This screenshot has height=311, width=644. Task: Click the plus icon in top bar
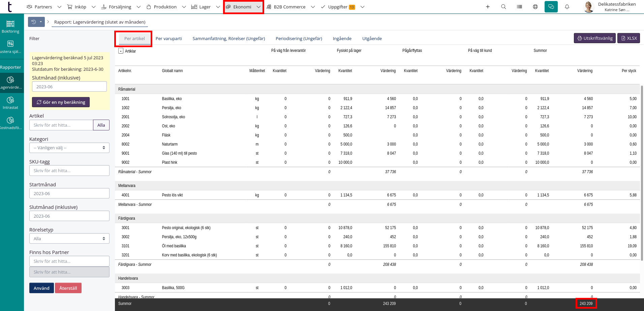tap(488, 7)
